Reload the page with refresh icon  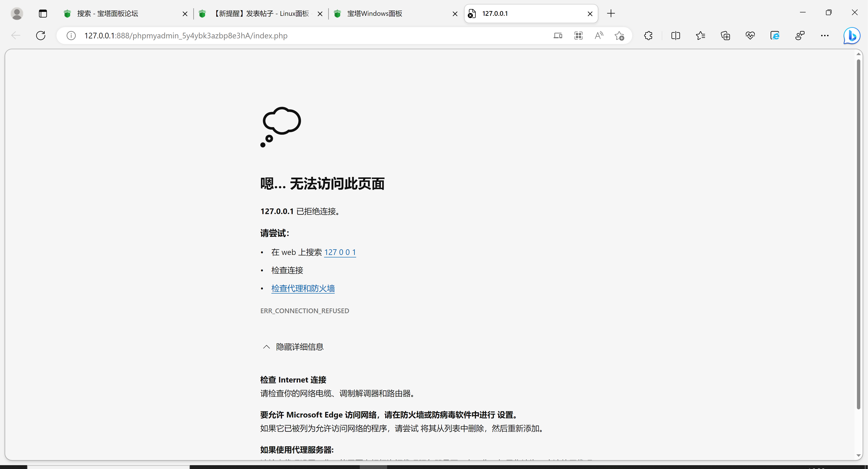coord(40,35)
